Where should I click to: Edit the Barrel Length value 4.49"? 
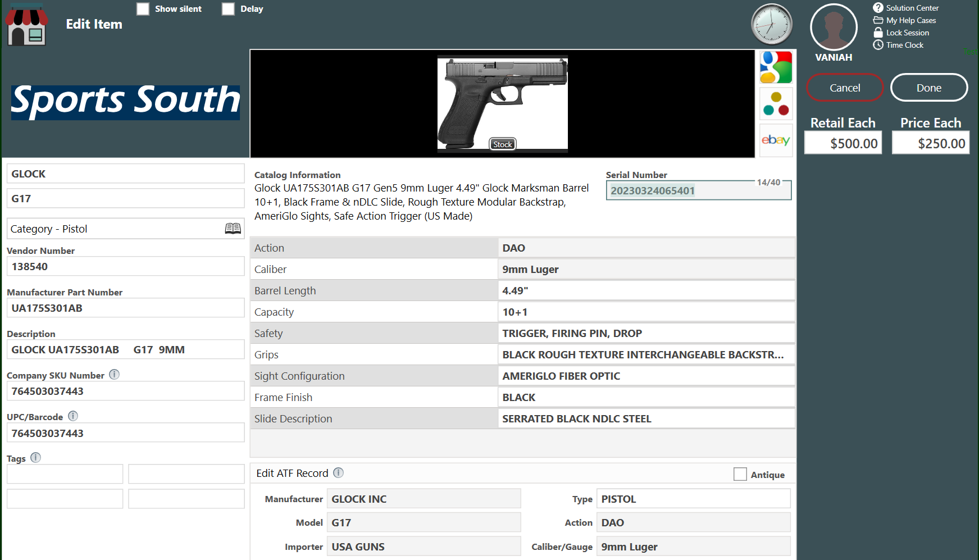pyautogui.click(x=646, y=290)
